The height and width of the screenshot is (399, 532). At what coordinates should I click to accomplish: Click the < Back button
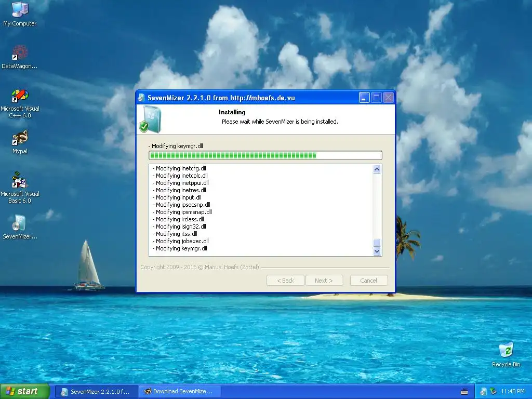(285, 281)
